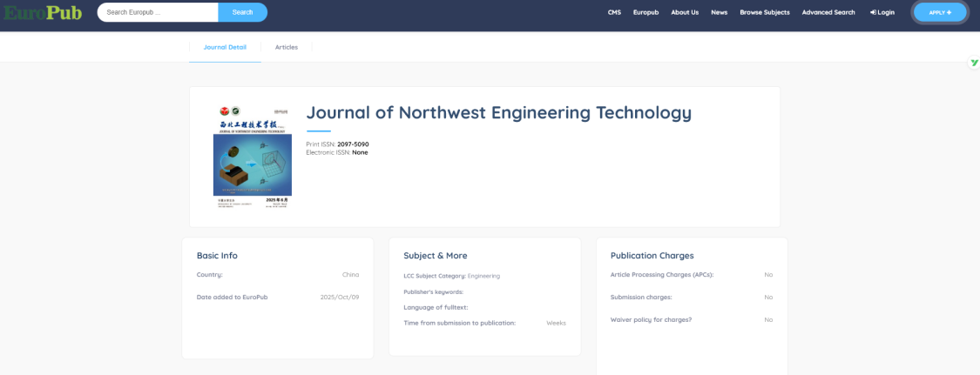980x375 pixels.
Task: Click the green Y icon at right edge
Action: point(974,63)
